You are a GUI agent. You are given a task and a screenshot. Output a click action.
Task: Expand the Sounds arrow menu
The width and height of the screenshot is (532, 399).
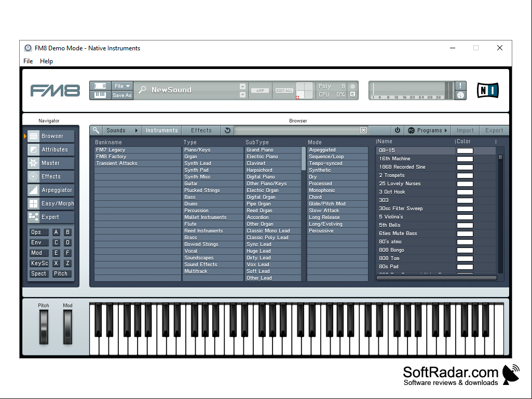(137, 130)
